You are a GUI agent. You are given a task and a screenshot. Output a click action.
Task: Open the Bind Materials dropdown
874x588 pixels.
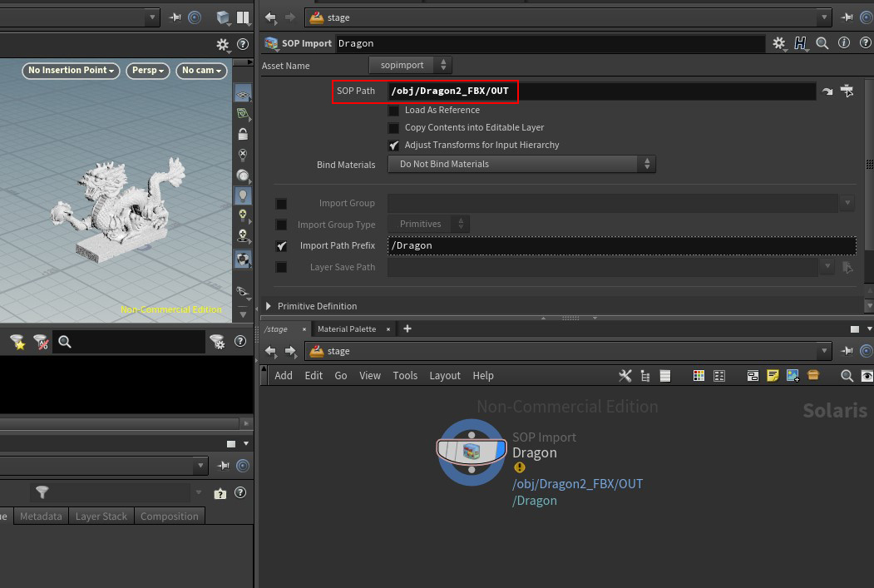pos(521,164)
